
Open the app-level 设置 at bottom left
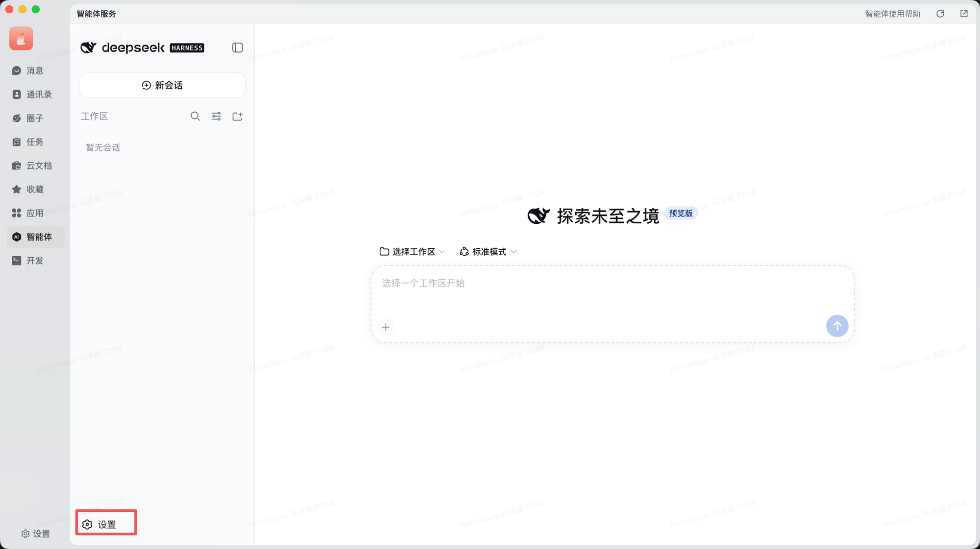click(36, 534)
